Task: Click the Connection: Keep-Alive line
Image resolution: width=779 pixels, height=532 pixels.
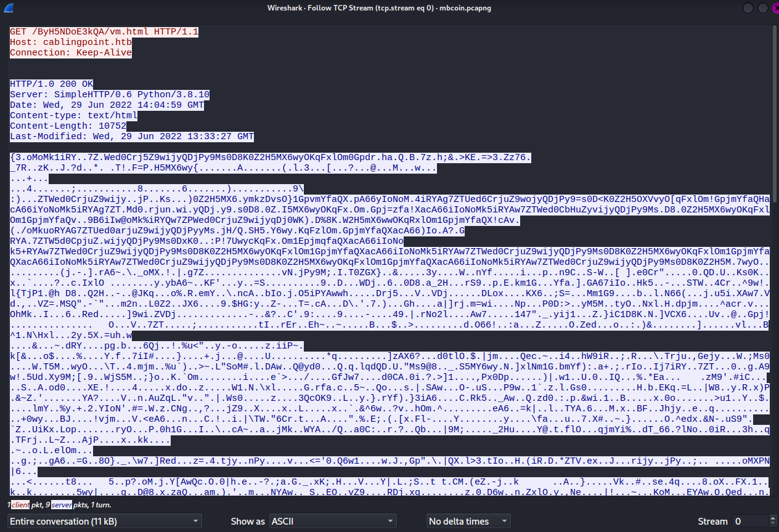Action: [x=71, y=52]
